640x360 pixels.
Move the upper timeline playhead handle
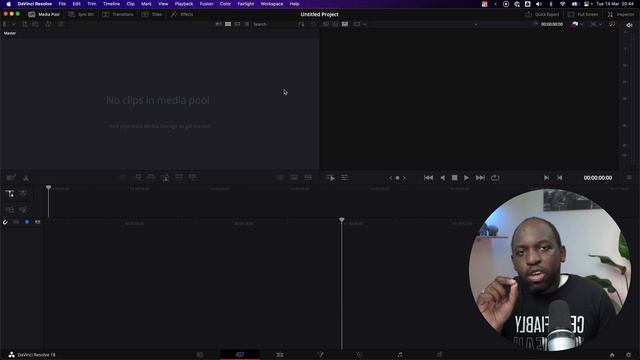pos(49,188)
